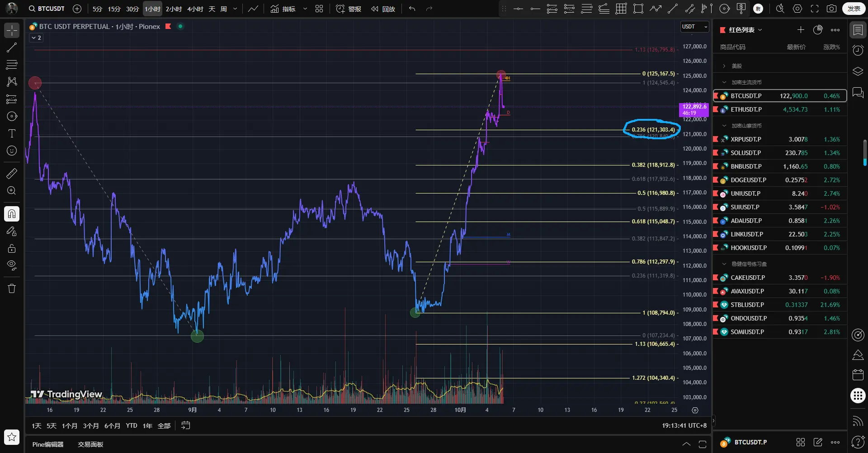The image size is (868, 453).
Task: Select the measure ruler tool
Action: 12,173
